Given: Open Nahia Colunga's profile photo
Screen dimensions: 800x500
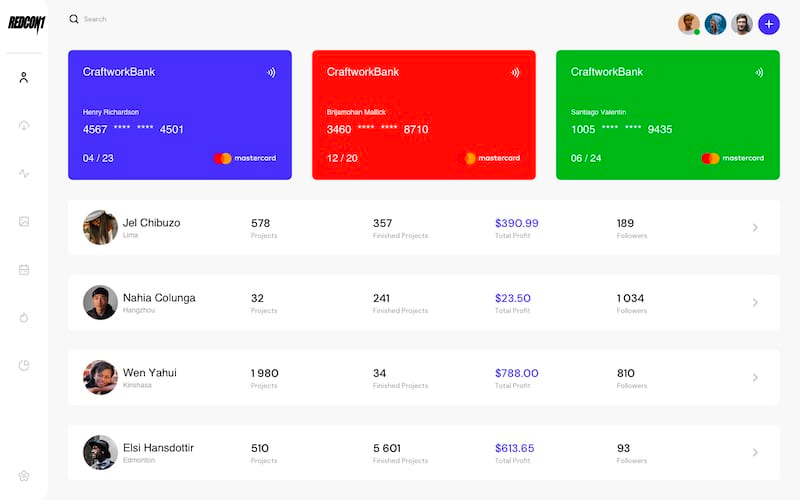Looking at the screenshot, I should pos(101,303).
